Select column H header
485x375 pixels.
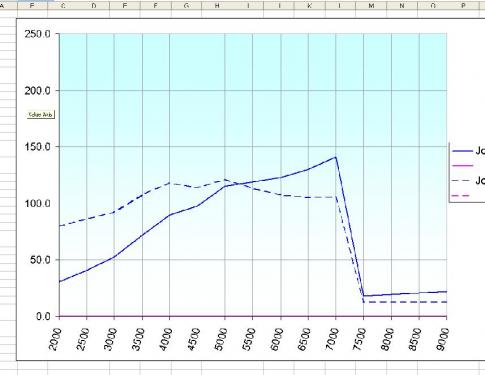[217, 6]
